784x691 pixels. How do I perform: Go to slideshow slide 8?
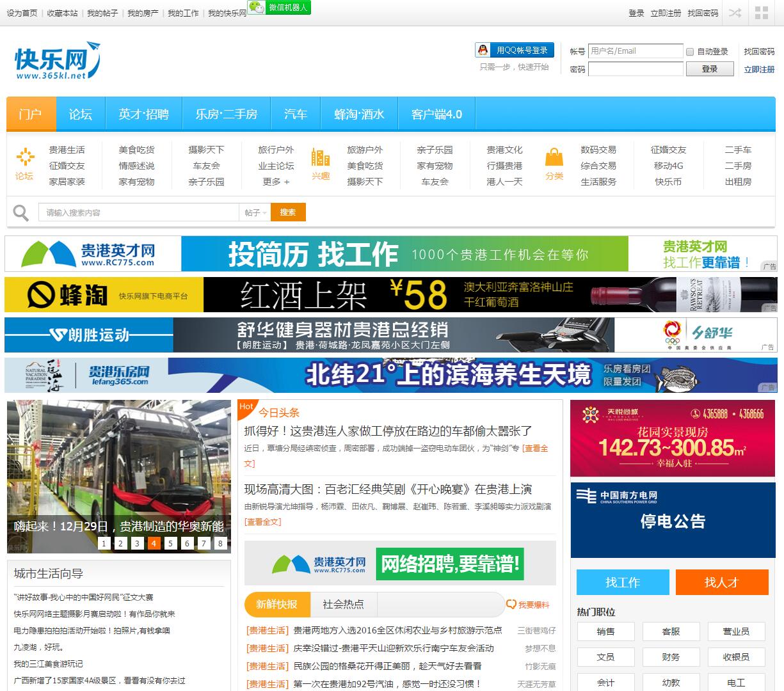220,543
